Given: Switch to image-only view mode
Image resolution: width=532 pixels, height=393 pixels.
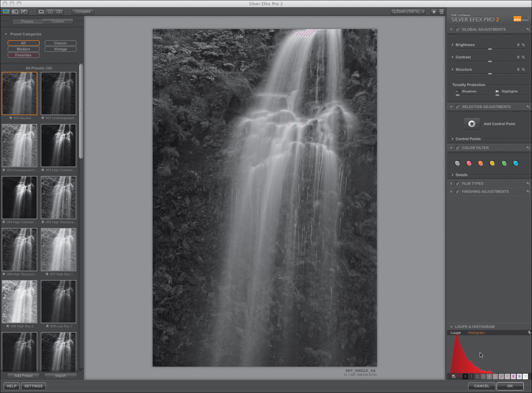Looking at the screenshot, I should (6, 11).
